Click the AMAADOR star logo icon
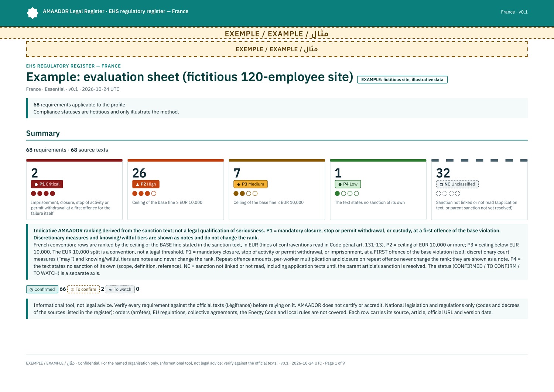The height and width of the screenshot is (392, 554). 33,13
